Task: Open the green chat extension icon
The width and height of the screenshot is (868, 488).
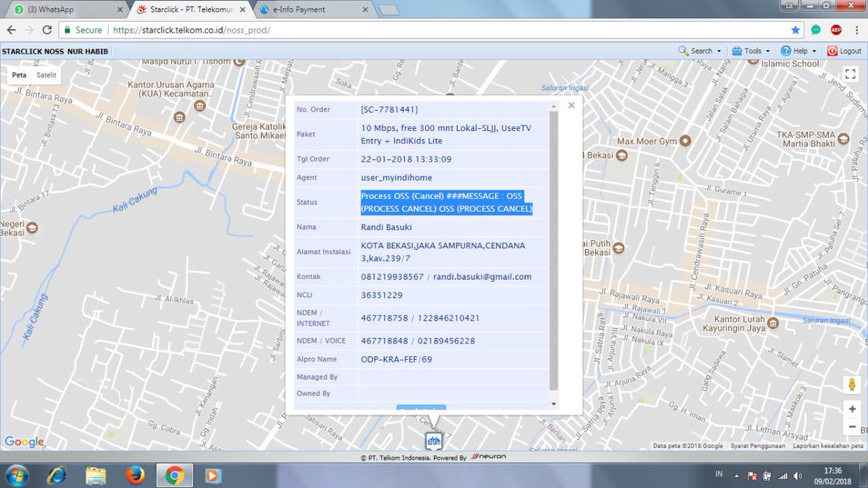Action: click(x=816, y=30)
